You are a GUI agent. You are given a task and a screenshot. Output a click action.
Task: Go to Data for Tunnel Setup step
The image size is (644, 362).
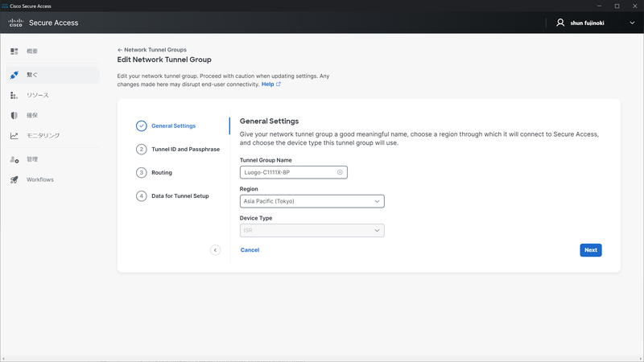[x=180, y=196]
